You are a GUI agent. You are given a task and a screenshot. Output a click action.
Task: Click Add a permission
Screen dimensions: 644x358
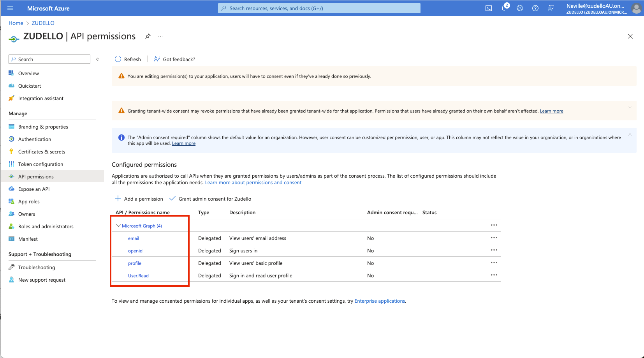pyautogui.click(x=139, y=199)
